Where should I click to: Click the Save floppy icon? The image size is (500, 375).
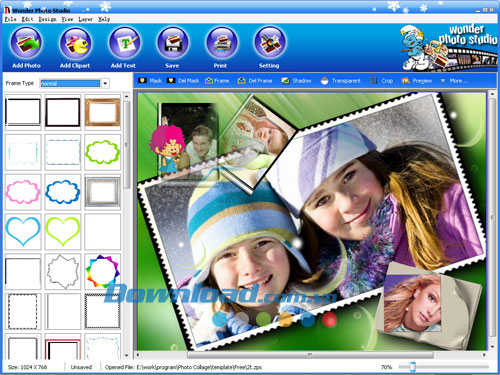coord(172,43)
